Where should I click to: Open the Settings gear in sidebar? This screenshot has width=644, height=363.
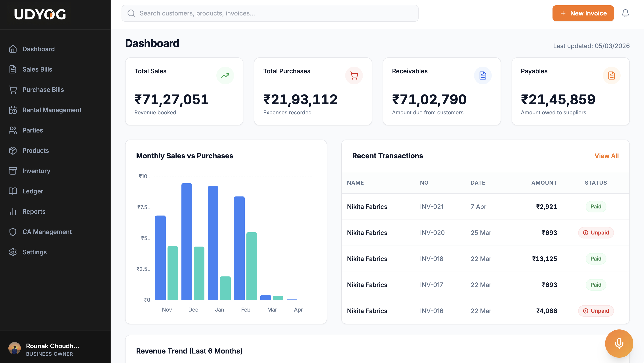[13, 252]
